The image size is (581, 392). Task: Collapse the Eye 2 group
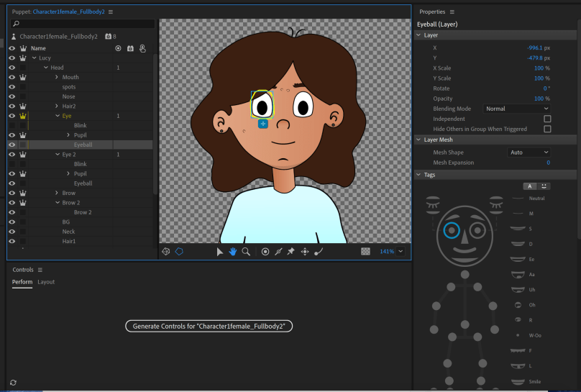click(x=58, y=154)
